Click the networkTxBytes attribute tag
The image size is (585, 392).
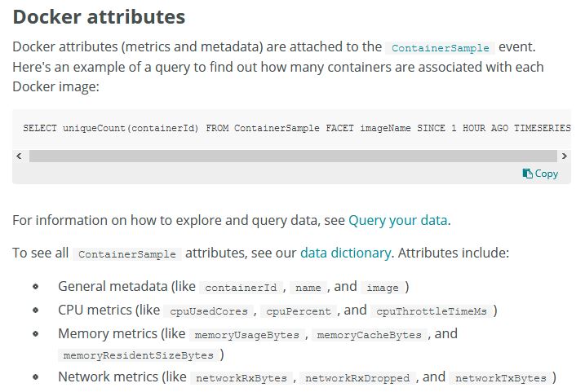point(501,378)
